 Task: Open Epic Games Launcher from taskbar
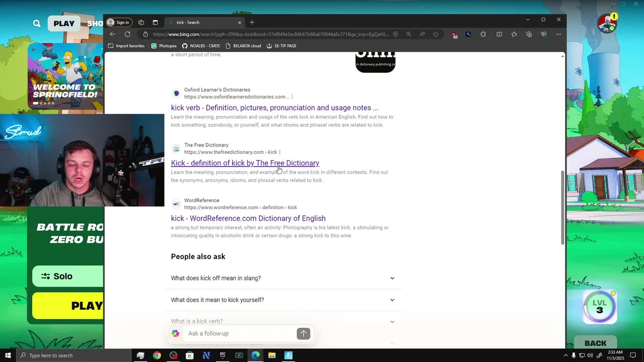pyautogui.click(x=222, y=355)
